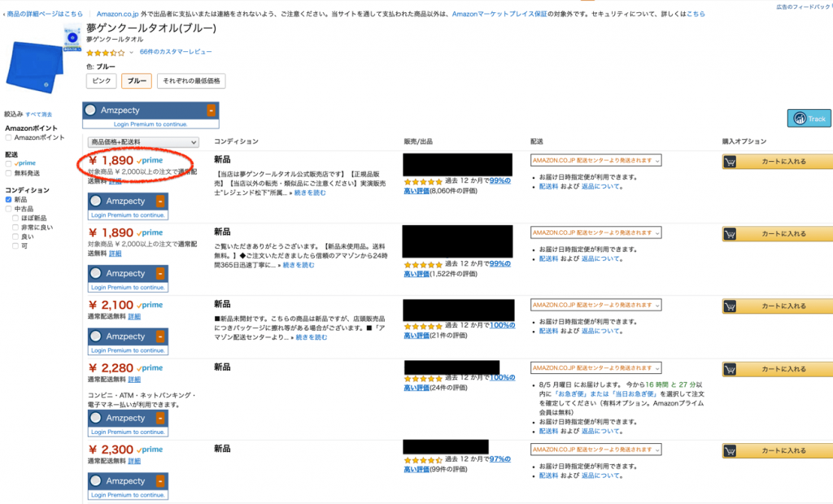Click the 「お急ぎ便」 link in the ¥2,280 offer

coord(574,394)
